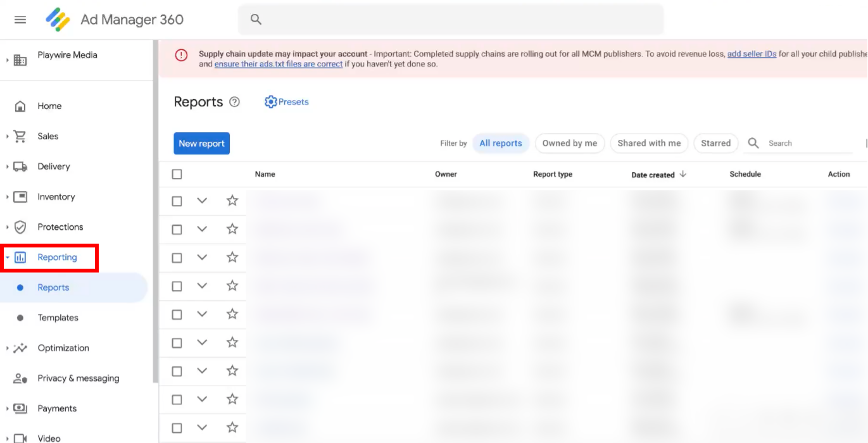Expand the Sales sidebar section
The height and width of the screenshot is (443, 868).
click(x=8, y=137)
